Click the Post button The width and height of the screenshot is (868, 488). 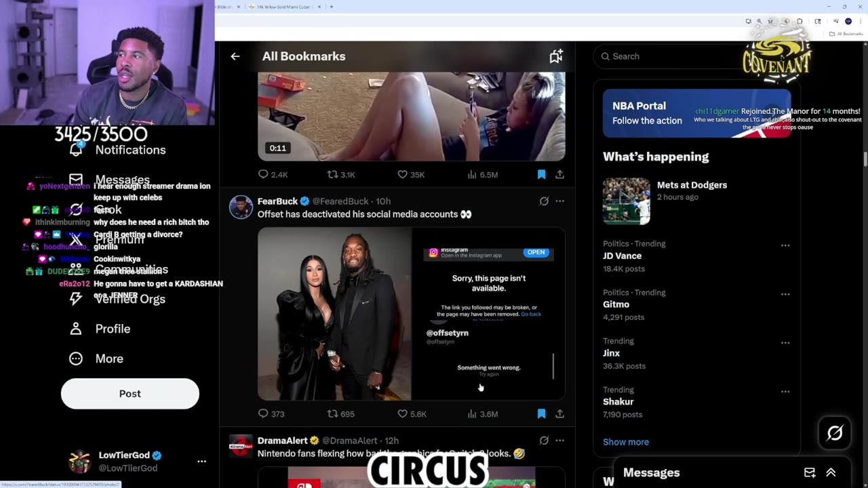[130, 394]
